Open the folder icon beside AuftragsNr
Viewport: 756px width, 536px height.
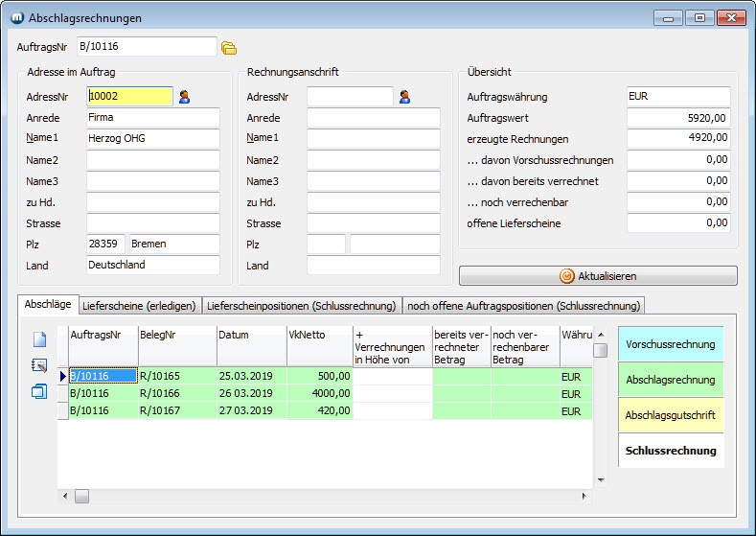[x=228, y=47]
